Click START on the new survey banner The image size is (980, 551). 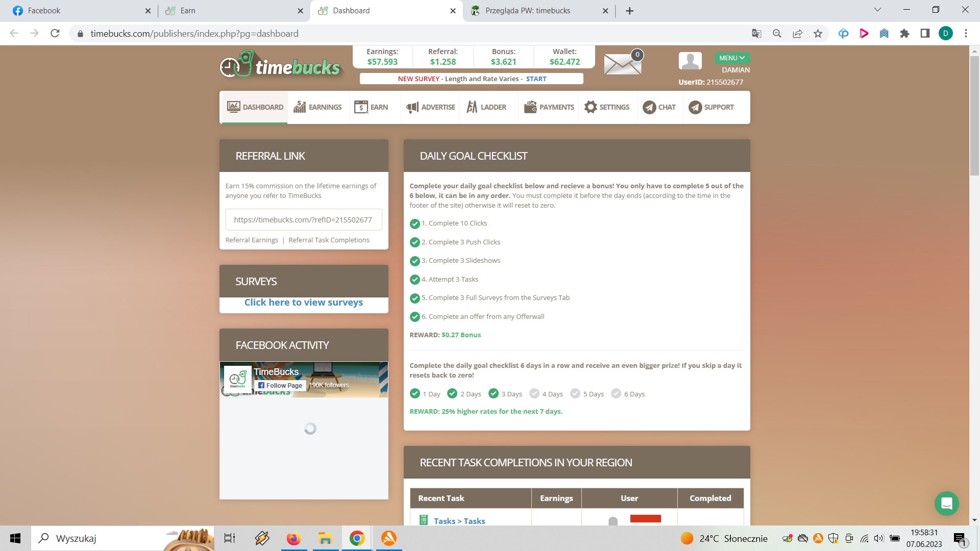(536, 79)
